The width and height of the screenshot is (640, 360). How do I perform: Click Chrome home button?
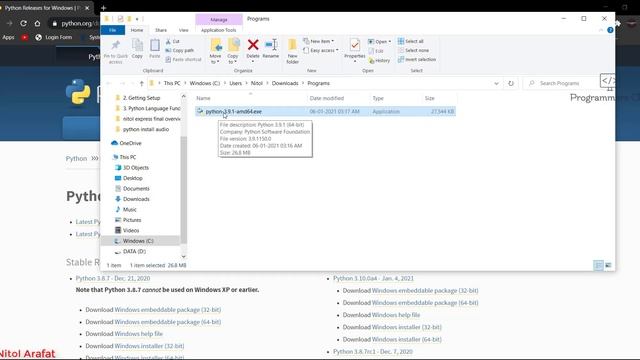point(37,24)
